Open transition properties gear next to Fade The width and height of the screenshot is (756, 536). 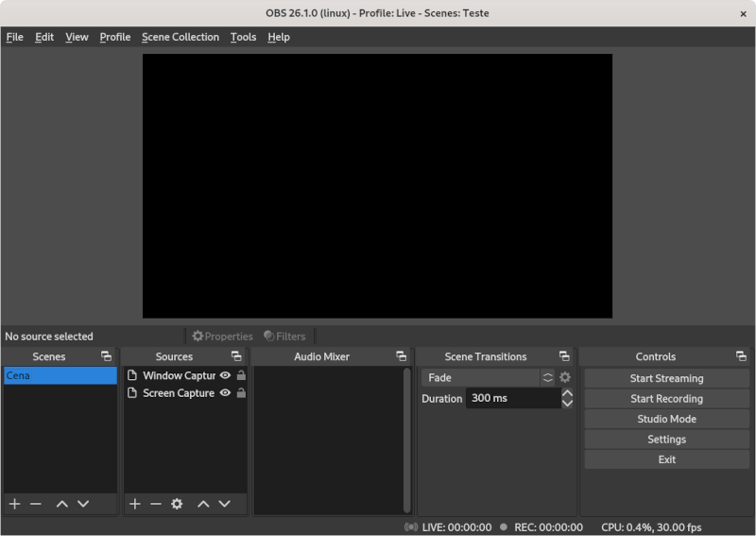coord(565,377)
